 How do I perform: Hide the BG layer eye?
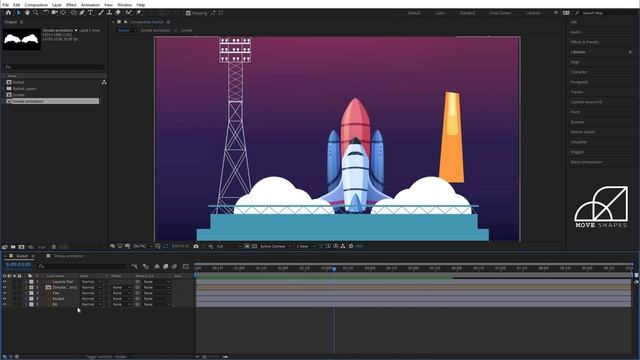tap(4, 304)
